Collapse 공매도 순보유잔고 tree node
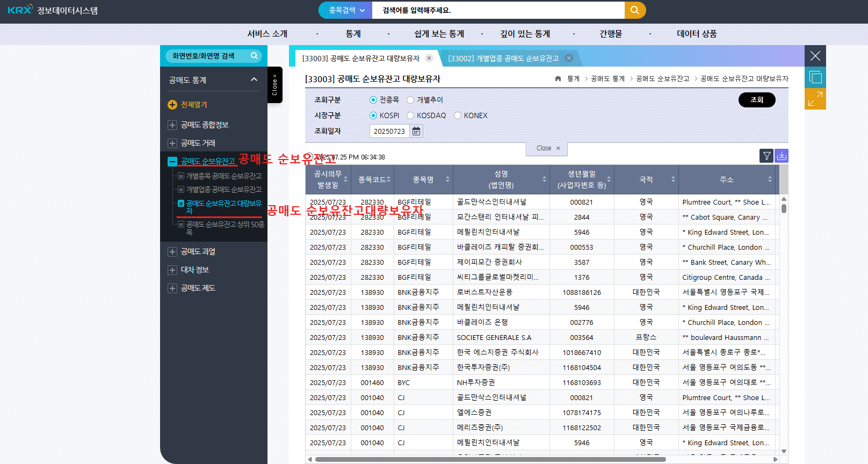Image resolution: width=868 pixels, height=464 pixels. pos(172,161)
